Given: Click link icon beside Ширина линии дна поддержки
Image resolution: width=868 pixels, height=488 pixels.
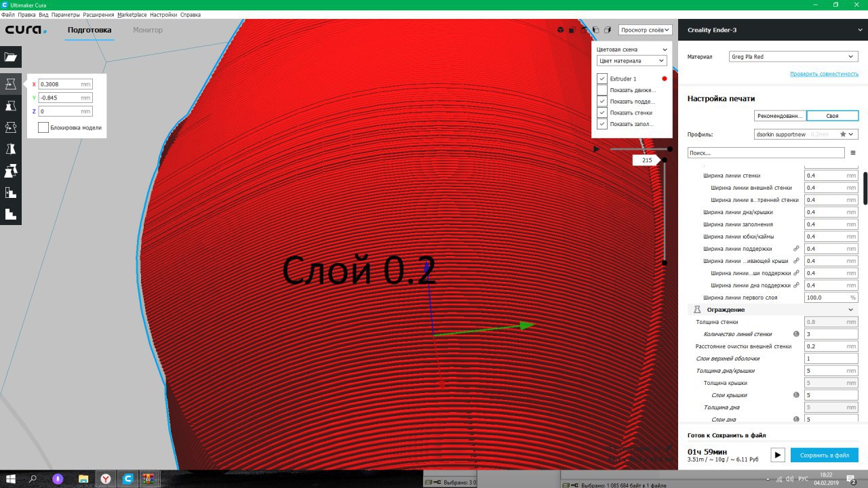Looking at the screenshot, I should 797,285.
